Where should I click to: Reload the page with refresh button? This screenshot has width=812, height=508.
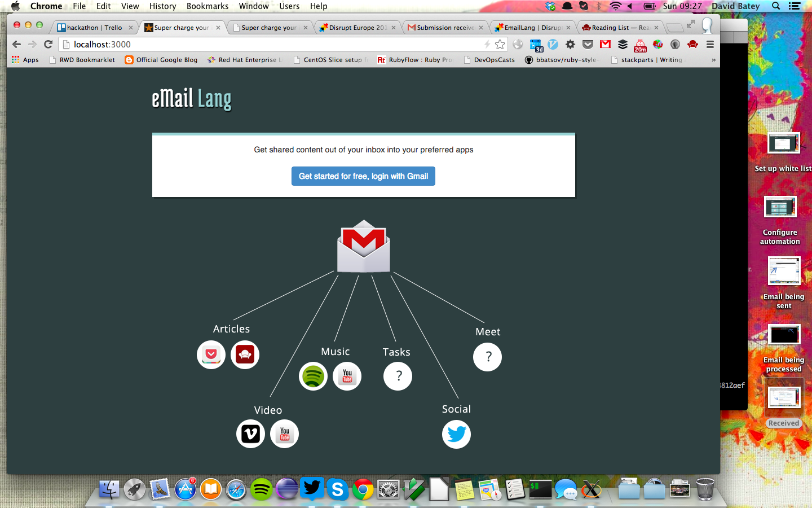point(48,44)
